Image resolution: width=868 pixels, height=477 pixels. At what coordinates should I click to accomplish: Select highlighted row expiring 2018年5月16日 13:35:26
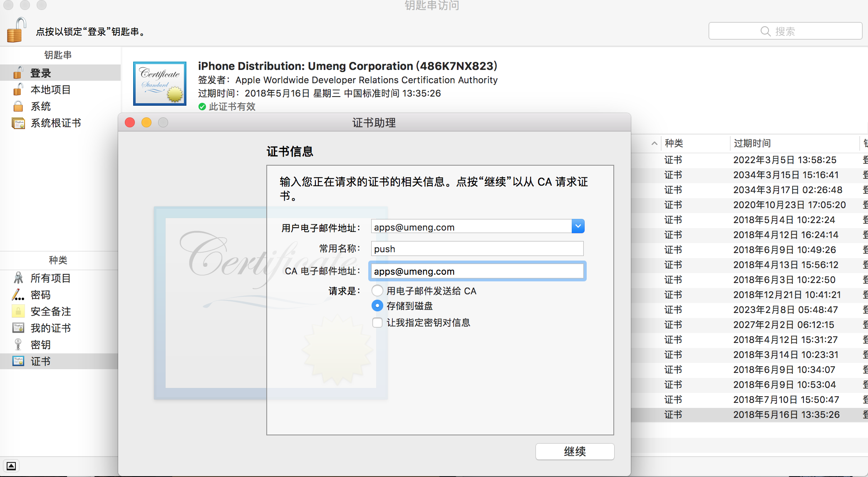[x=749, y=415]
